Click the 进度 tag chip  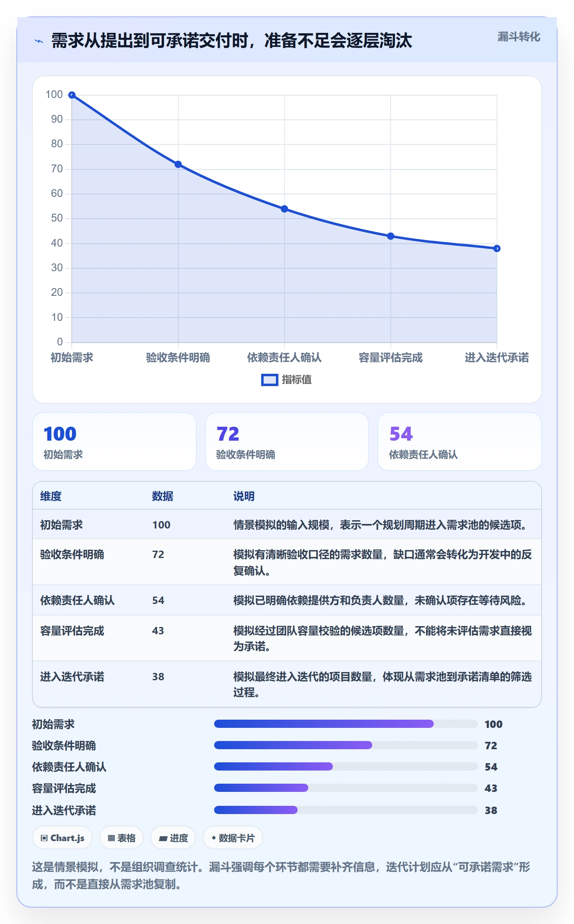point(173,838)
